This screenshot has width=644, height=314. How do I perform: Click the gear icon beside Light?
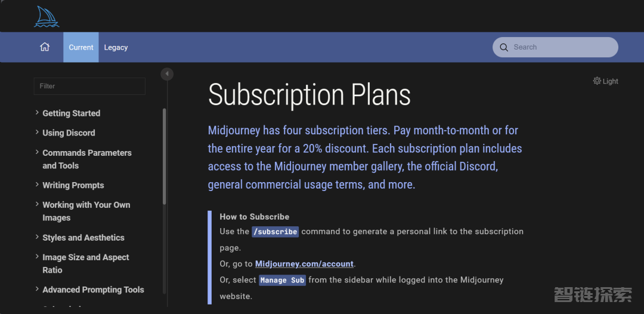[597, 81]
